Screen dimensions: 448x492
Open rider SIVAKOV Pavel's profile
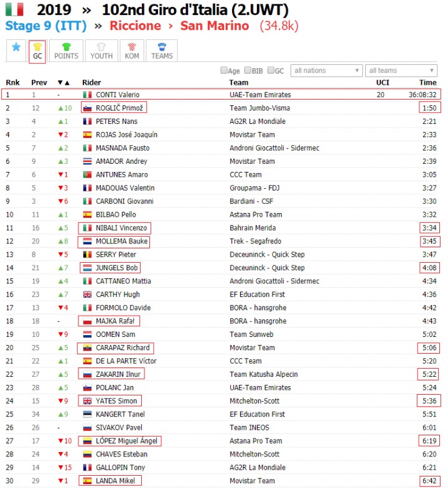(x=119, y=428)
